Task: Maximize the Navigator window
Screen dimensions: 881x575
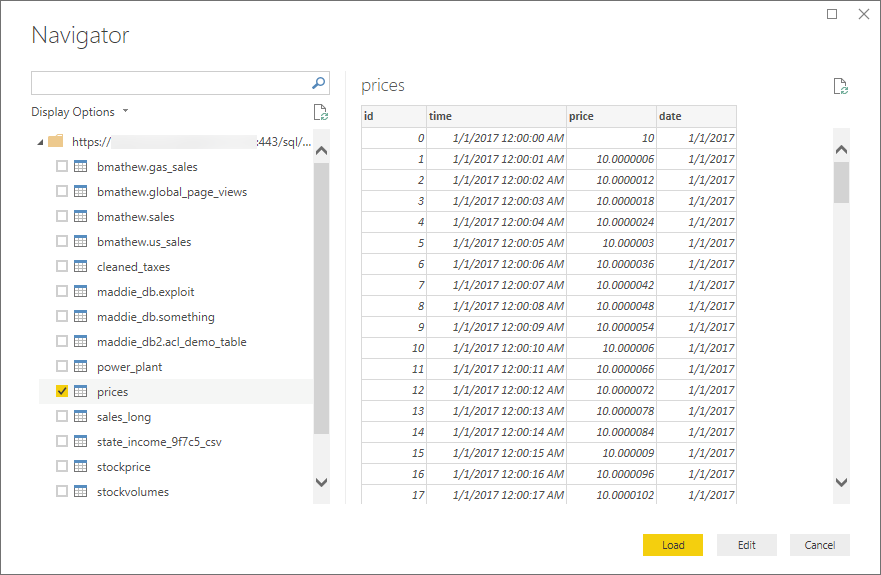Action: tap(832, 14)
